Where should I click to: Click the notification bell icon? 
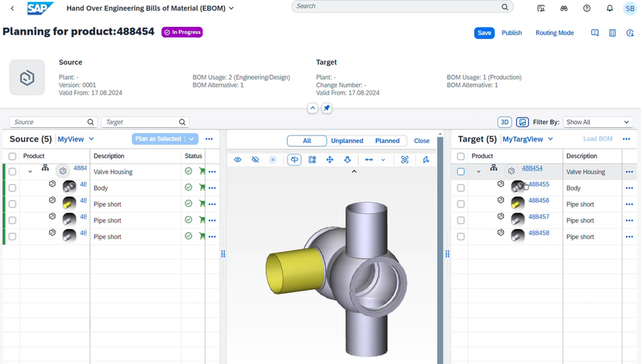(x=610, y=8)
